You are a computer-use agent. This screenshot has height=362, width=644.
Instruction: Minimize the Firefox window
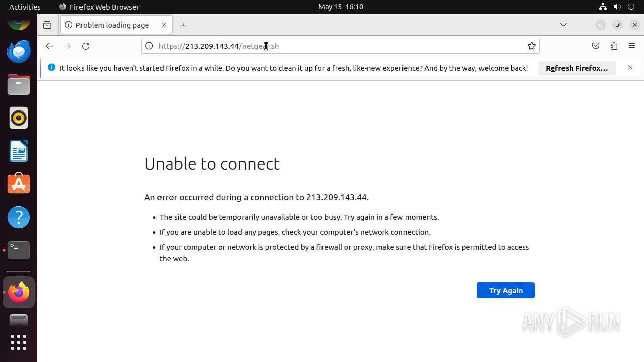tap(600, 25)
